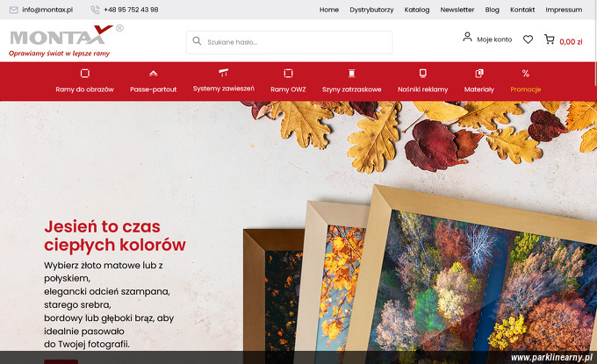Image resolution: width=597 pixels, height=364 pixels.
Task: Focus the Szukane hasło search field
Action: pos(290,42)
